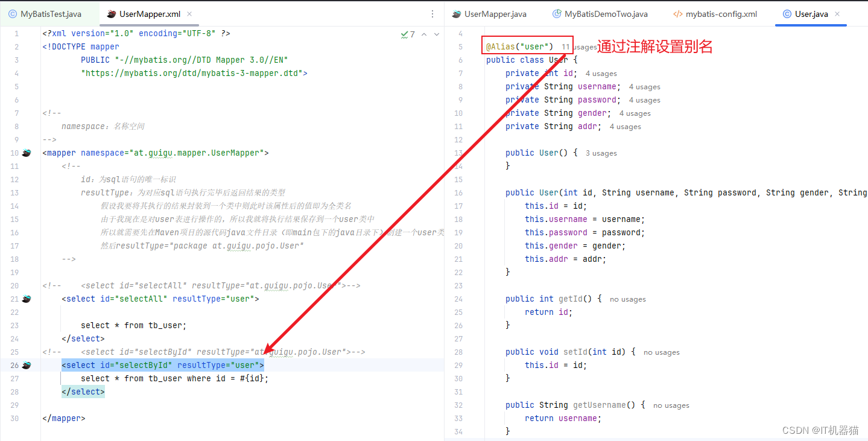This screenshot has height=441, width=868.
Task: Click the MyBatis gutter icon on line 21
Action: point(27,299)
